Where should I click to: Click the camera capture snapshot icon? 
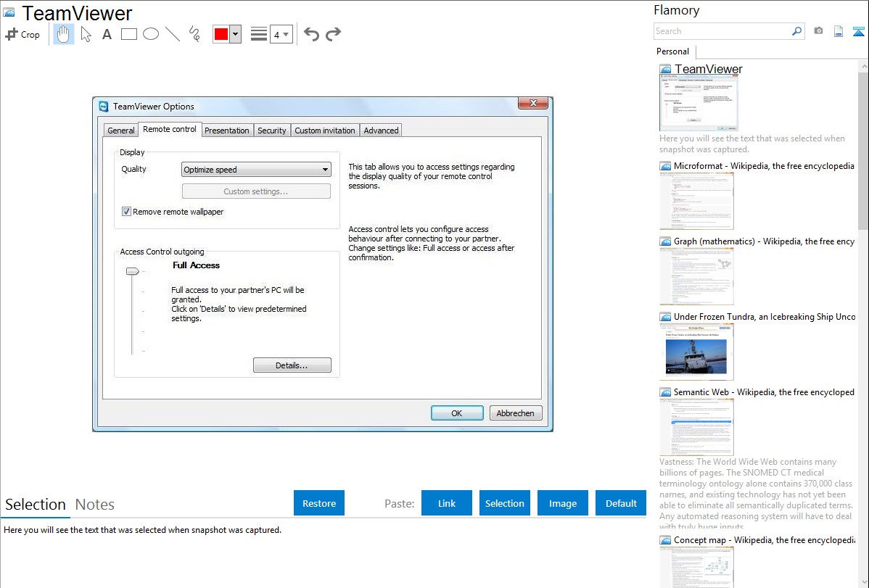pos(818,31)
